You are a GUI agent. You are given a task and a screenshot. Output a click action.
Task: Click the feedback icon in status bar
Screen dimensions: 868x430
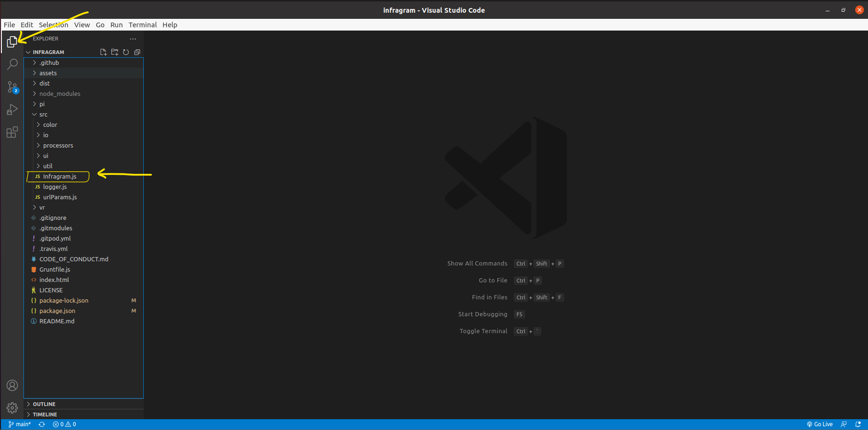pyautogui.click(x=844, y=424)
